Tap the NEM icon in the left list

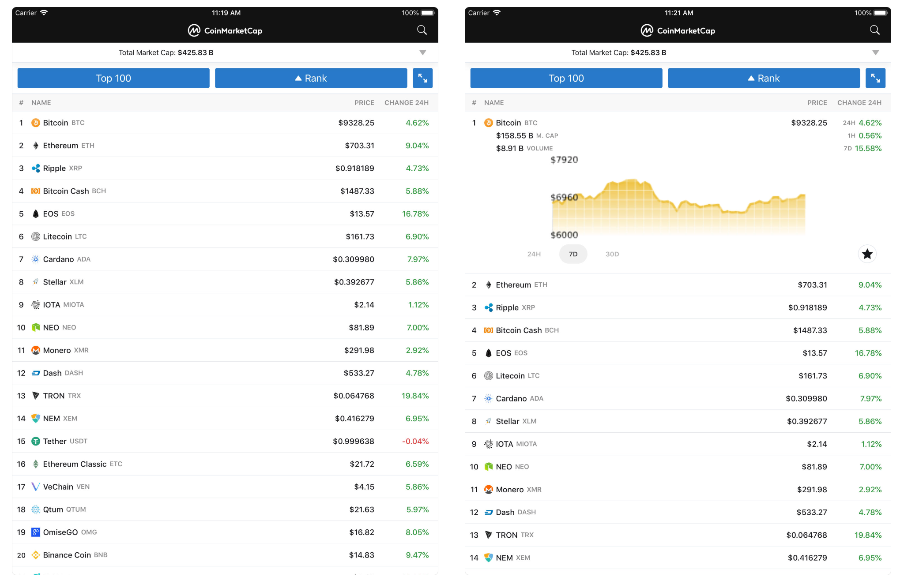point(36,419)
